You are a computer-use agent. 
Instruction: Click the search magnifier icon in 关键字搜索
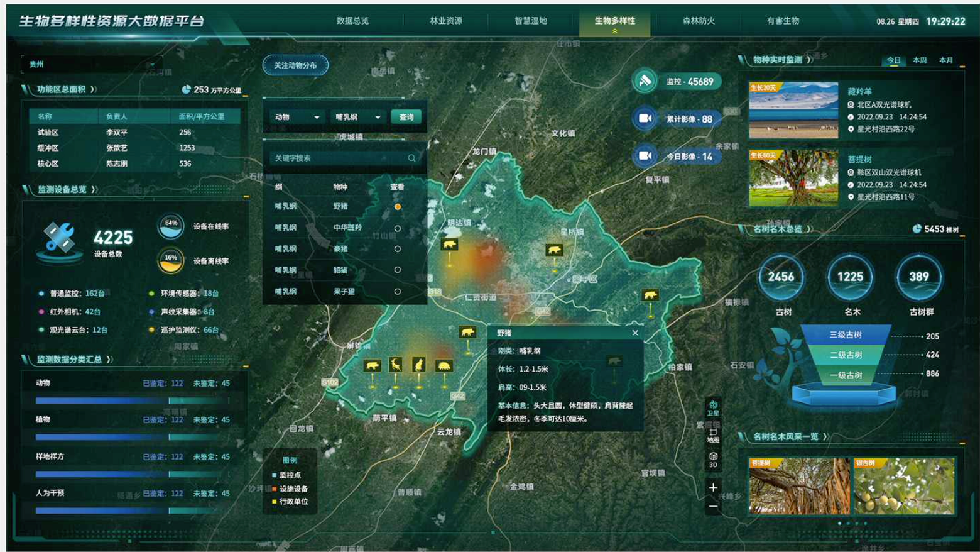(412, 158)
